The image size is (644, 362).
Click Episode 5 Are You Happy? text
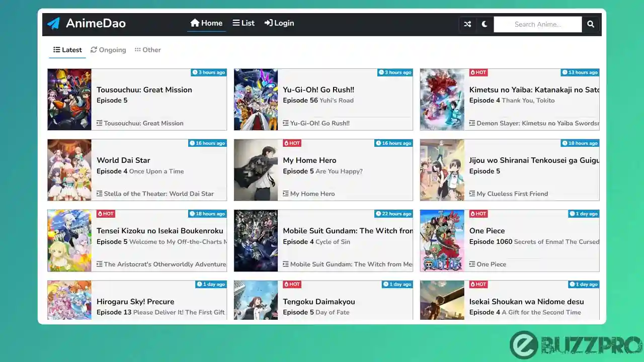pyautogui.click(x=323, y=171)
